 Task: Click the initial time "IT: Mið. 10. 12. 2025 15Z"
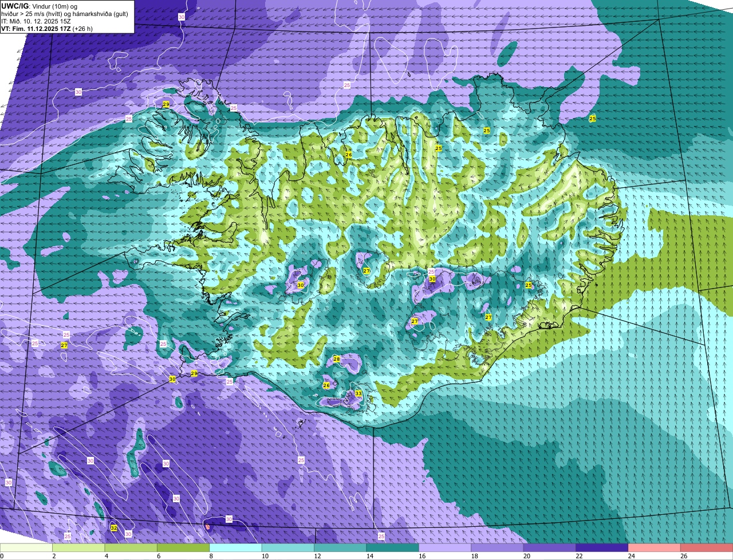(36, 21)
